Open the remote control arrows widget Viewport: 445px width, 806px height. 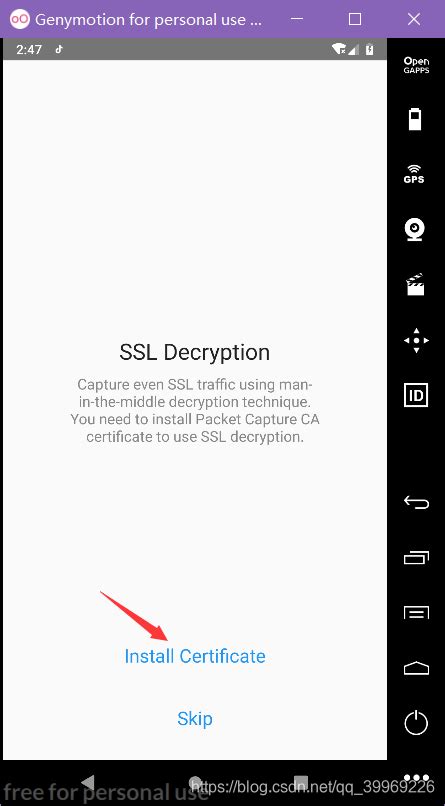416,340
